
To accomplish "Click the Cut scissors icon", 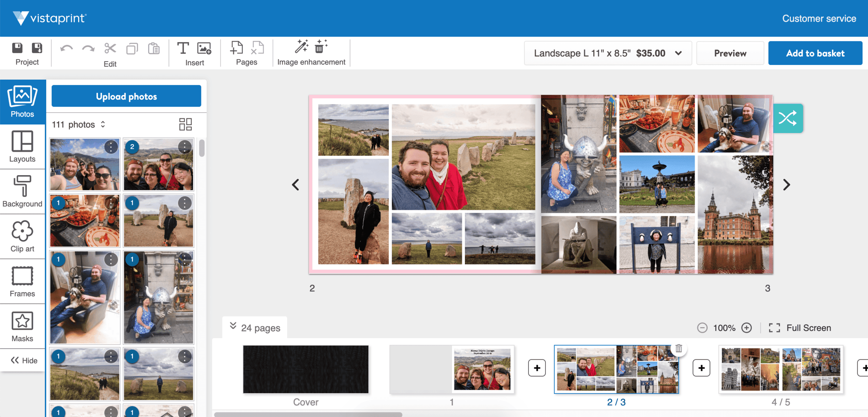I will [110, 49].
